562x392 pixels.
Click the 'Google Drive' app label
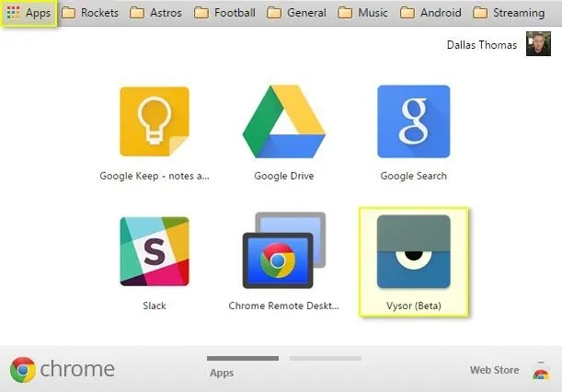click(x=284, y=176)
